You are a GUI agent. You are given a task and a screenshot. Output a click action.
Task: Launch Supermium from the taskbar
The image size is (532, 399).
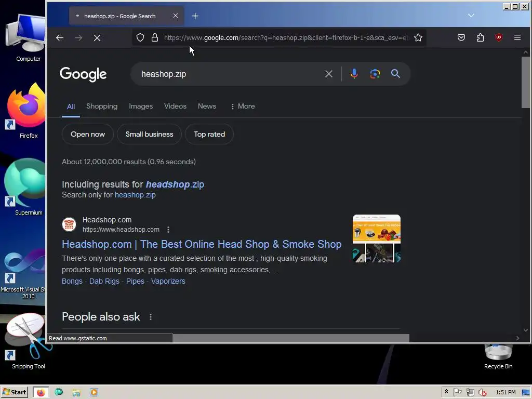click(59, 392)
